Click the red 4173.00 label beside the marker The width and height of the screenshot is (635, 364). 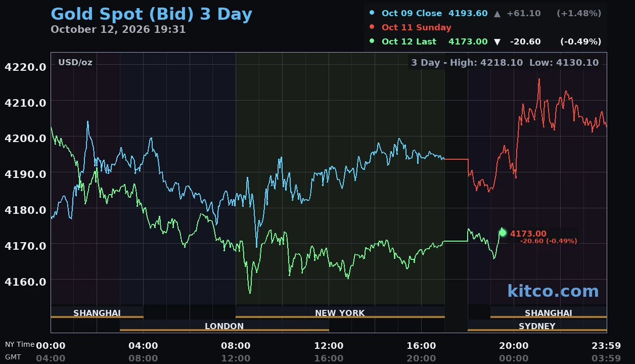tap(528, 234)
